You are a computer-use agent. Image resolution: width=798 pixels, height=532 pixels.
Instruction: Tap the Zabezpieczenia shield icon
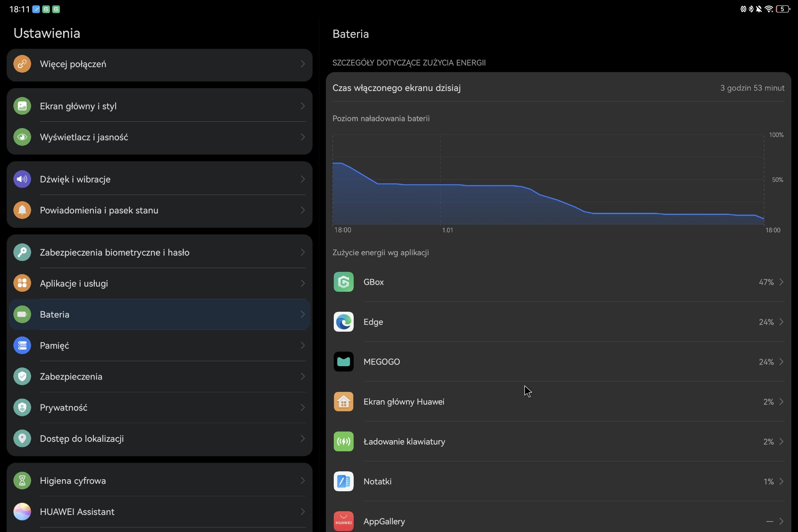point(22,377)
